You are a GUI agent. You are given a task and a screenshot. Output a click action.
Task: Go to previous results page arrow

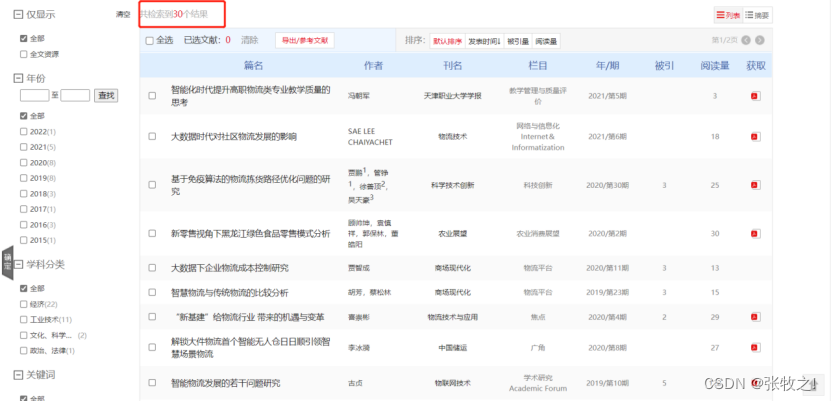(x=746, y=40)
